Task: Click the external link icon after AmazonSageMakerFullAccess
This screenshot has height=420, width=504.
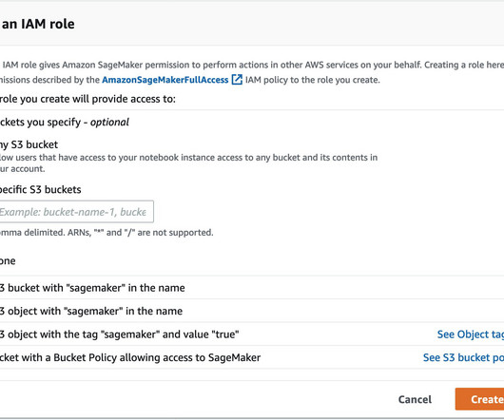Action: tap(237, 79)
